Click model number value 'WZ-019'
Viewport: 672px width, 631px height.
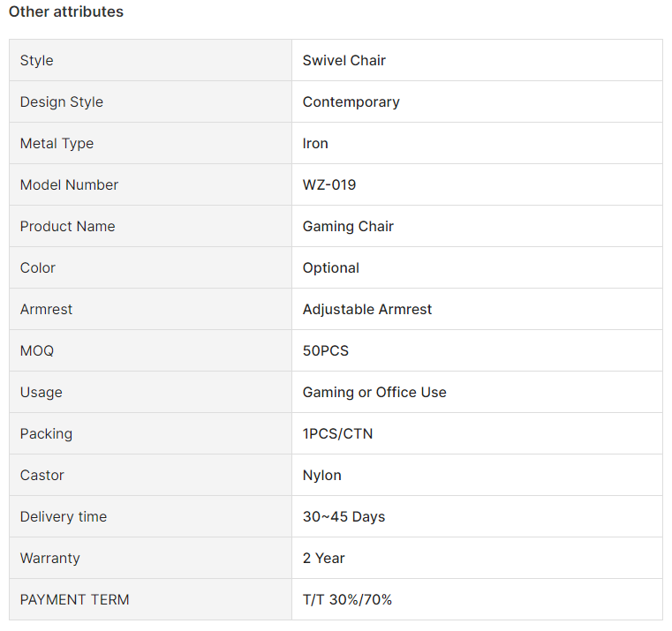pyautogui.click(x=328, y=185)
